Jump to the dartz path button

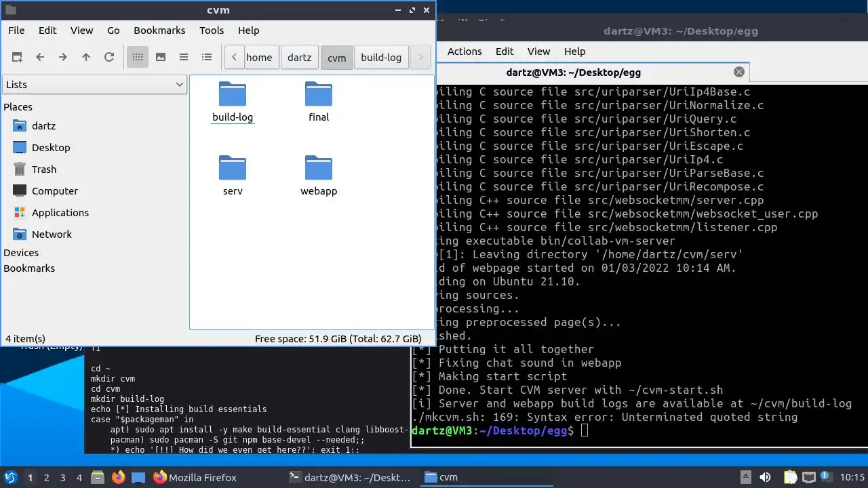(300, 58)
